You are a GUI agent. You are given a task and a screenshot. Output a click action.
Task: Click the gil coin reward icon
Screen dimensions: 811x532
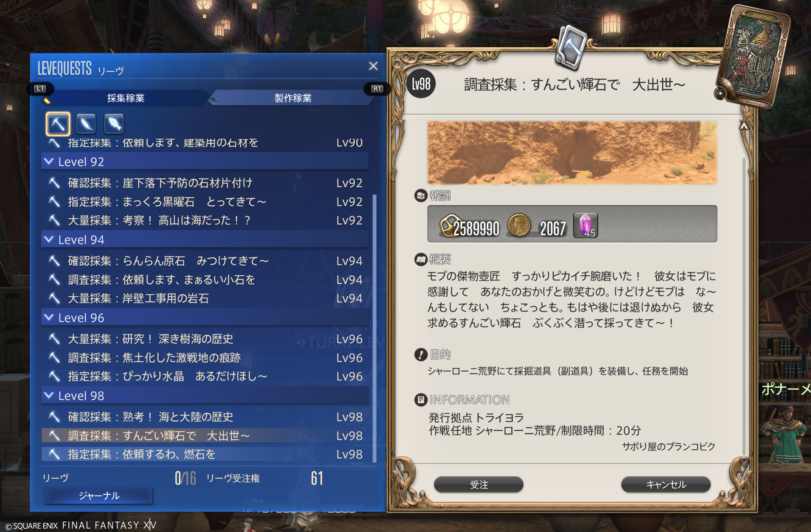click(519, 225)
